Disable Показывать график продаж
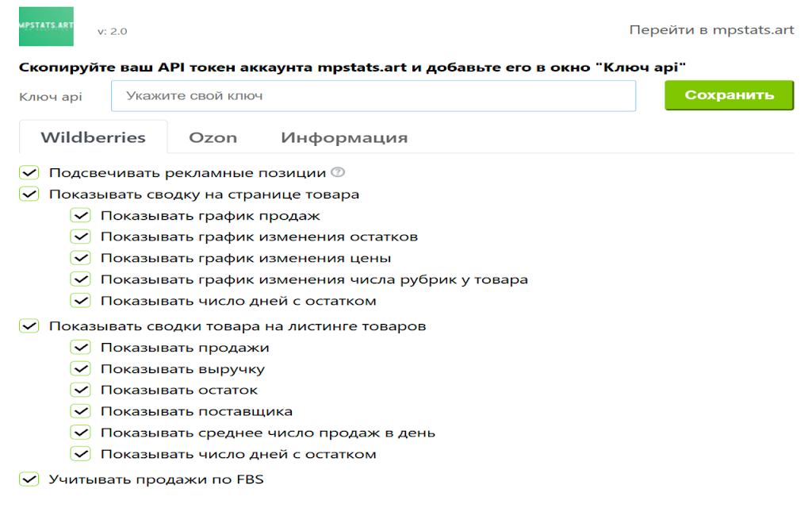Image resolution: width=812 pixels, height=508 pixels. point(81,216)
